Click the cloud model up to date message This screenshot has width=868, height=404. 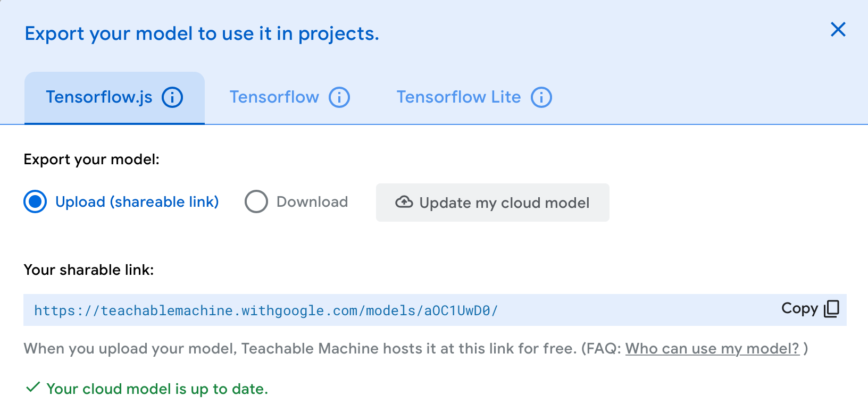coord(157,389)
